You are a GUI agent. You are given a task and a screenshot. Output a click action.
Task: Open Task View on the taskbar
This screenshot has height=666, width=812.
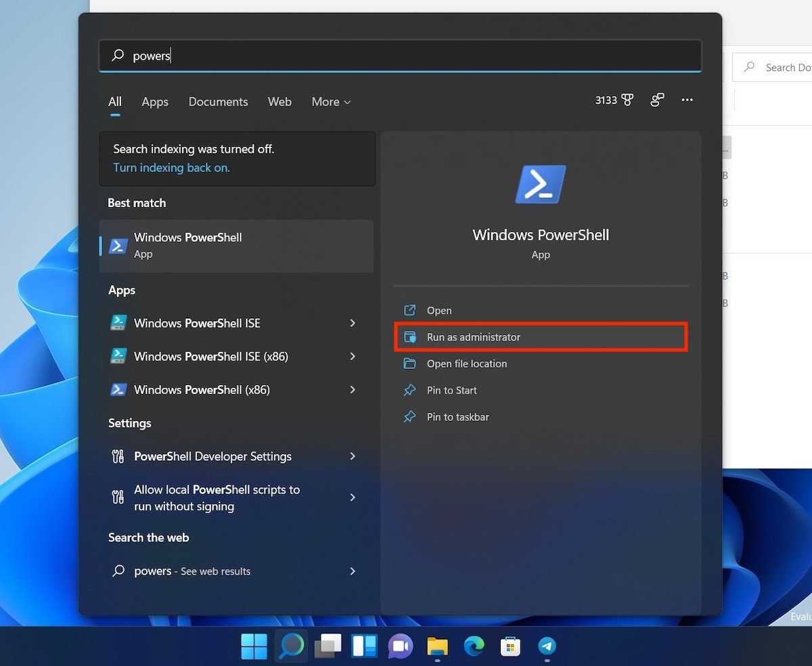(328, 646)
